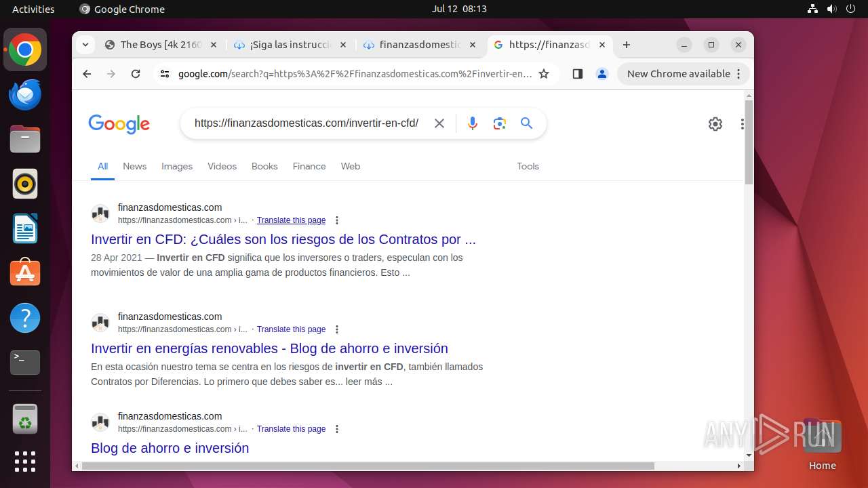Open the Chrome profile icon
The image size is (868, 488).
coord(602,74)
